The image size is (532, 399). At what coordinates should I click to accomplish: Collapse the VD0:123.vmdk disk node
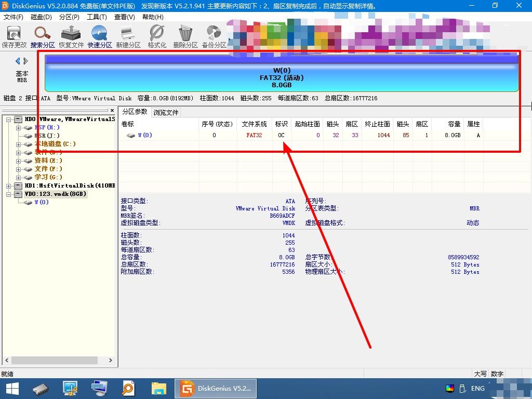(9, 194)
